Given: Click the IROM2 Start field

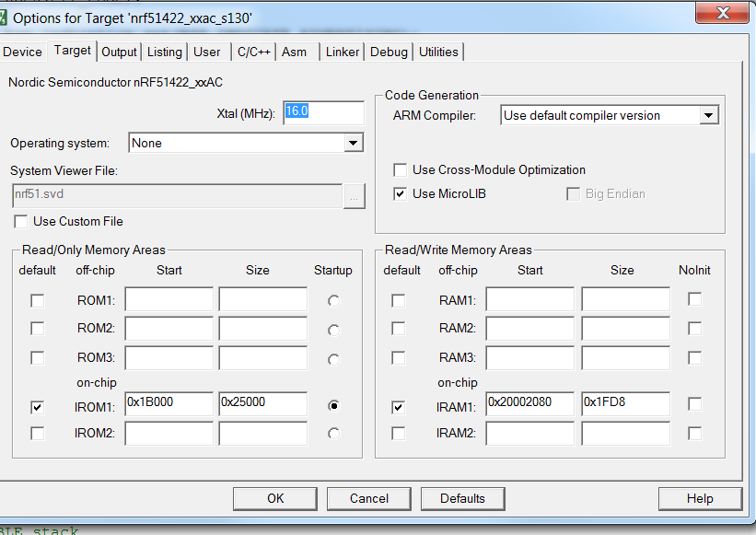Looking at the screenshot, I should coord(169,434).
